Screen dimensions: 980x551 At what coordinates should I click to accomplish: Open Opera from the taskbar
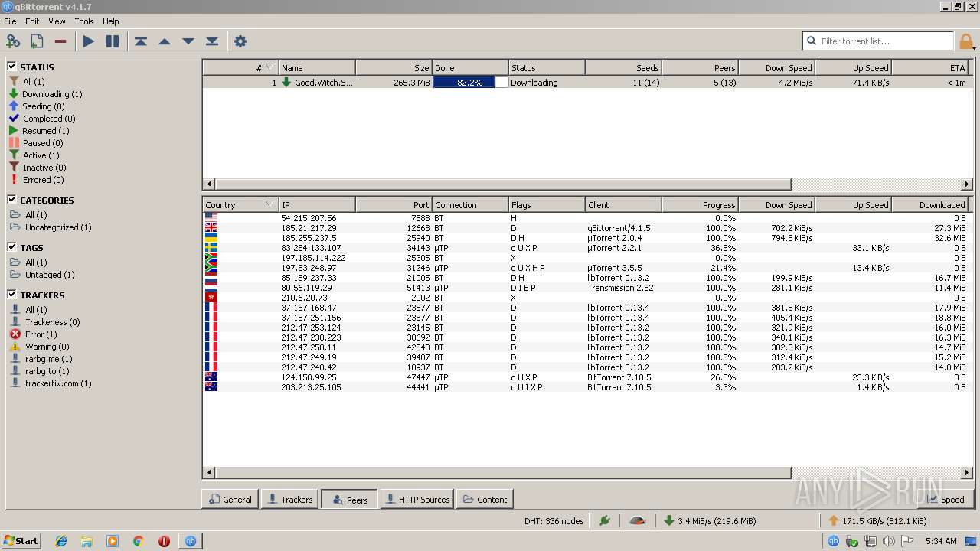pyautogui.click(x=164, y=541)
